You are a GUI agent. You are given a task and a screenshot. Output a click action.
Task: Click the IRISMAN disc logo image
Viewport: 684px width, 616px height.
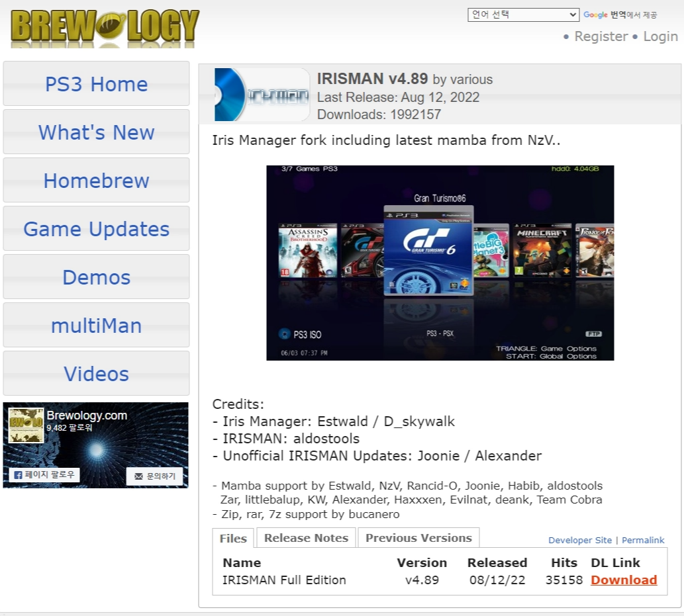click(262, 95)
